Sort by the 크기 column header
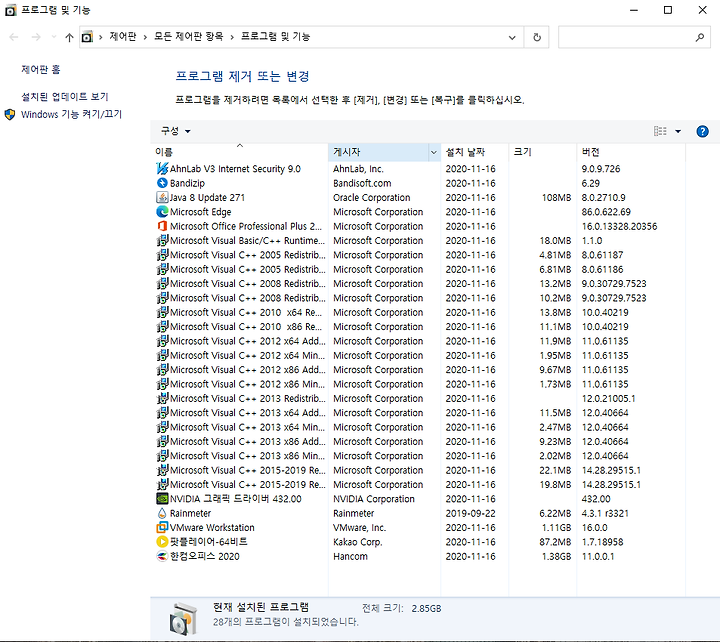Screen dimensions: 720x642 542,152
